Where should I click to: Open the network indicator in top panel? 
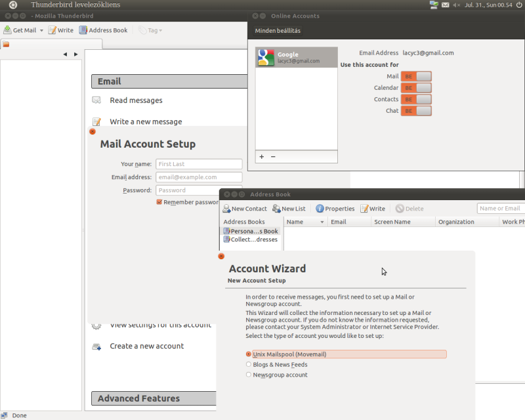click(434, 5)
